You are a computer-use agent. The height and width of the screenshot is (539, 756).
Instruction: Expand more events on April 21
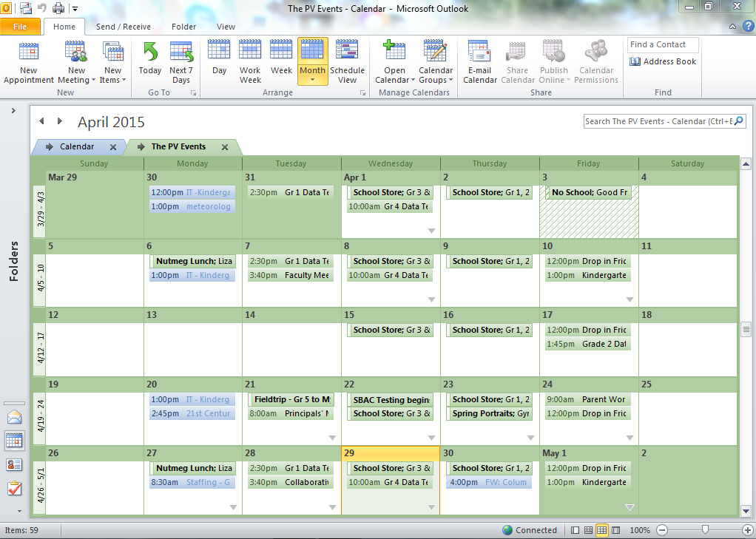332,438
